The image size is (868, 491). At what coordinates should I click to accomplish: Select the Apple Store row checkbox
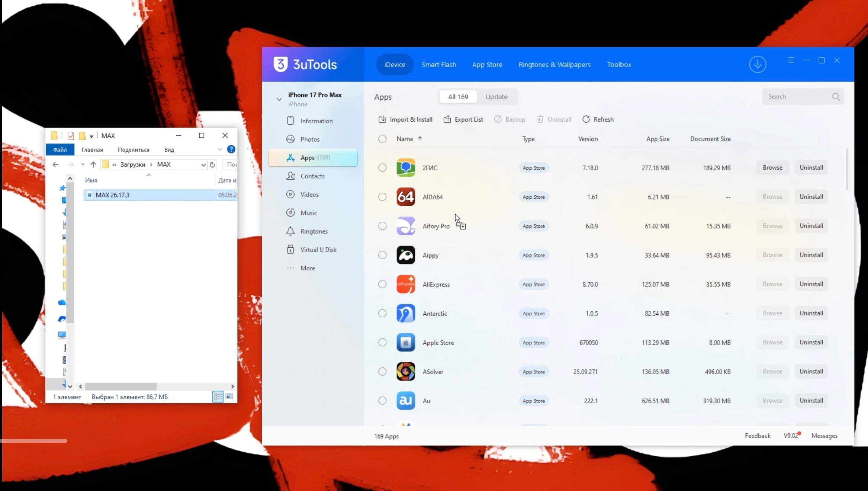tap(382, 343)
